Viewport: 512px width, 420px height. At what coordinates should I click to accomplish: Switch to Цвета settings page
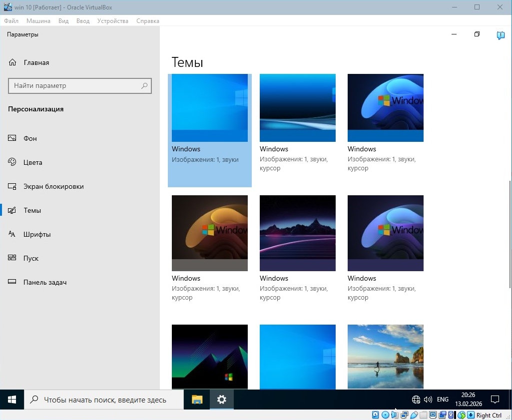point(32,162)
